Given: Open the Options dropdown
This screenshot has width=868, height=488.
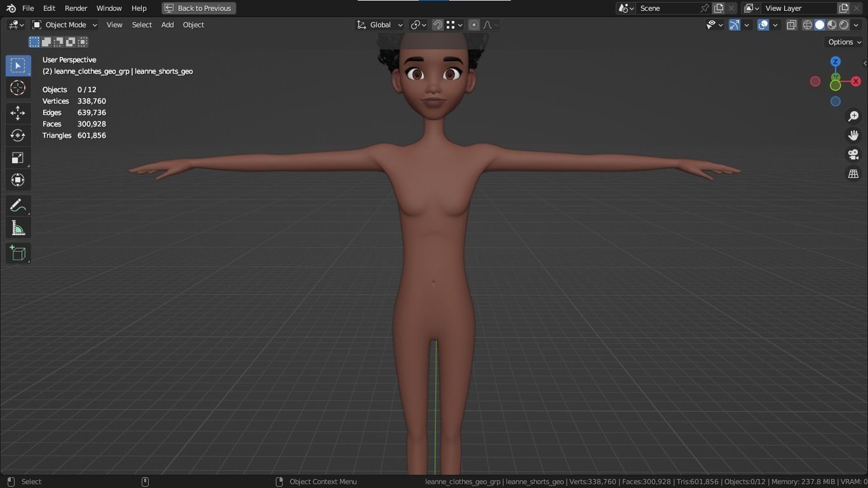Looking at the screenshot, I should click(x=844, y=42).
